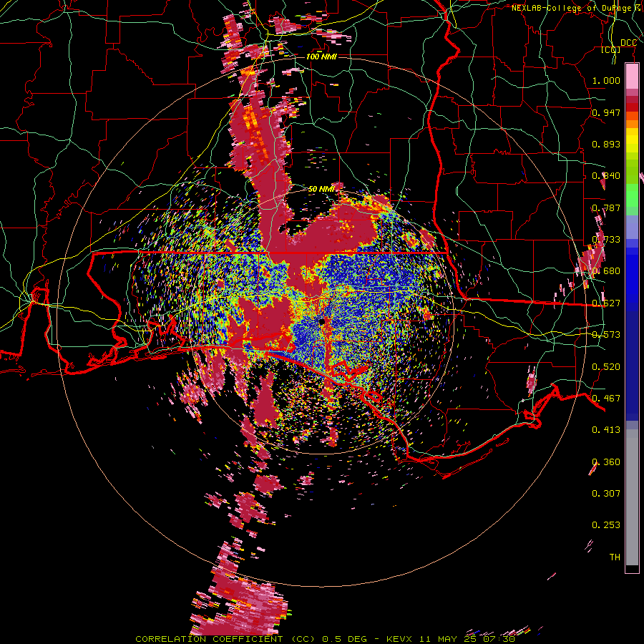Click the 1.000 scale value

(606, 80)
